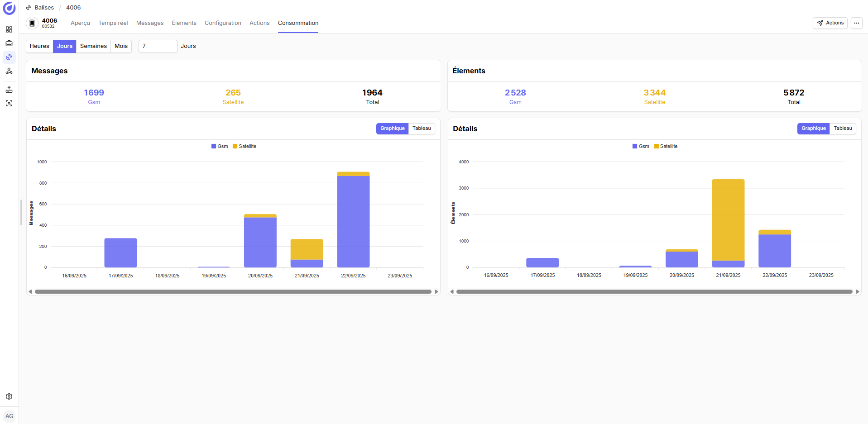
Task: Click the number of days input field
Action: point(158,46)
